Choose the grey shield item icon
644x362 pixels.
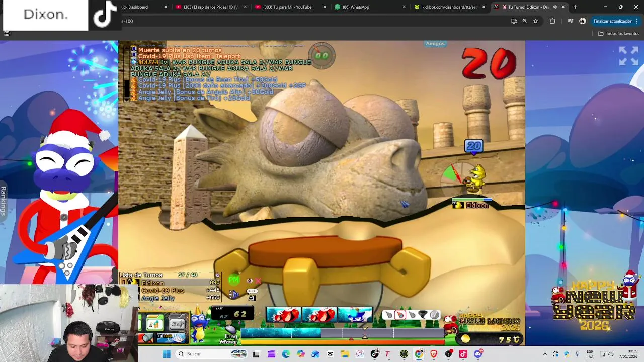click(x=434, y=315)
